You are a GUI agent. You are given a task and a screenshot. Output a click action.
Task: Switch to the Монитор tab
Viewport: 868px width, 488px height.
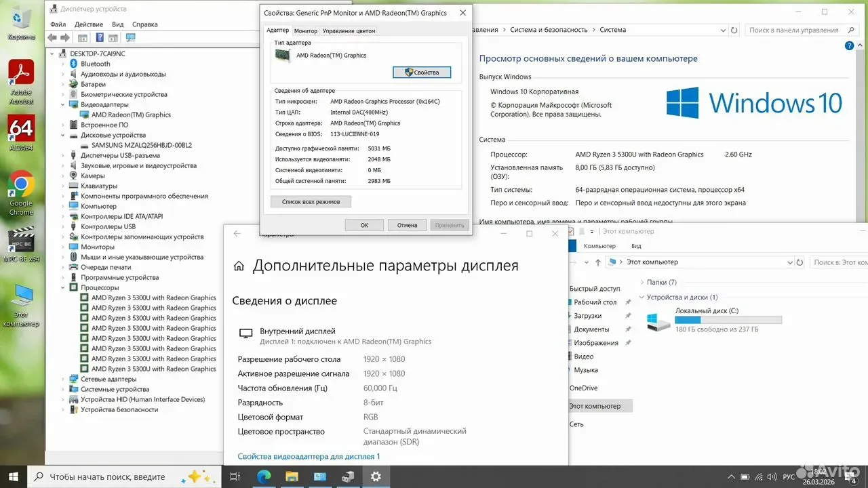tap(306, 31)
